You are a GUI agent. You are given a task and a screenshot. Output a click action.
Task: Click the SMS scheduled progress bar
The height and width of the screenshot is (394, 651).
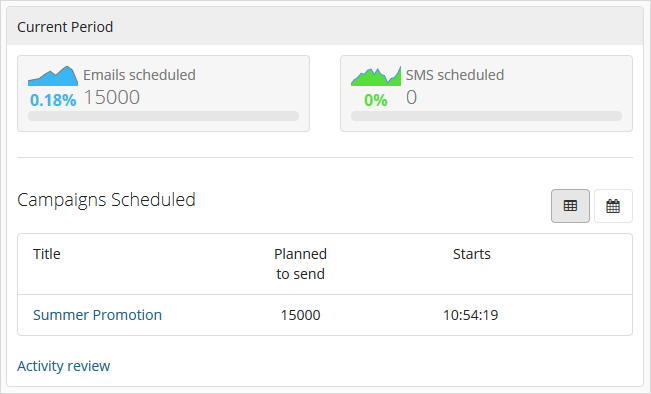(x=486, y=116)
